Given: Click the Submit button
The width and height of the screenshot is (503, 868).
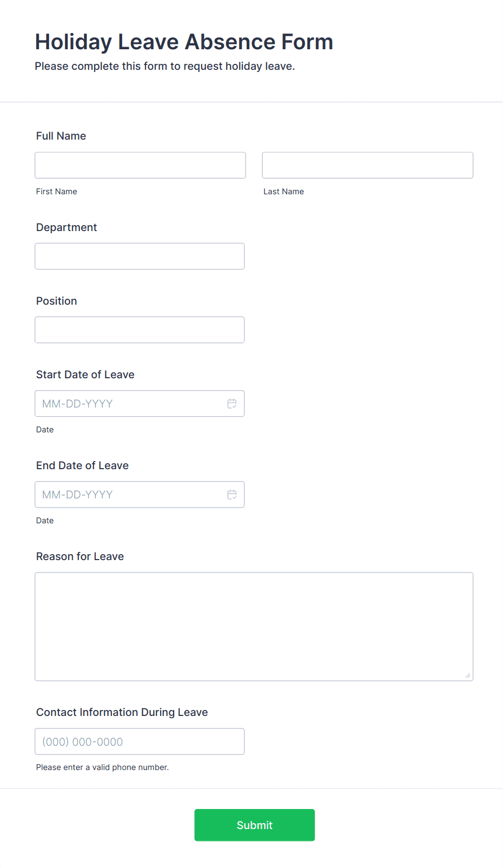Looking at the screenshot, I should (254, 825).
